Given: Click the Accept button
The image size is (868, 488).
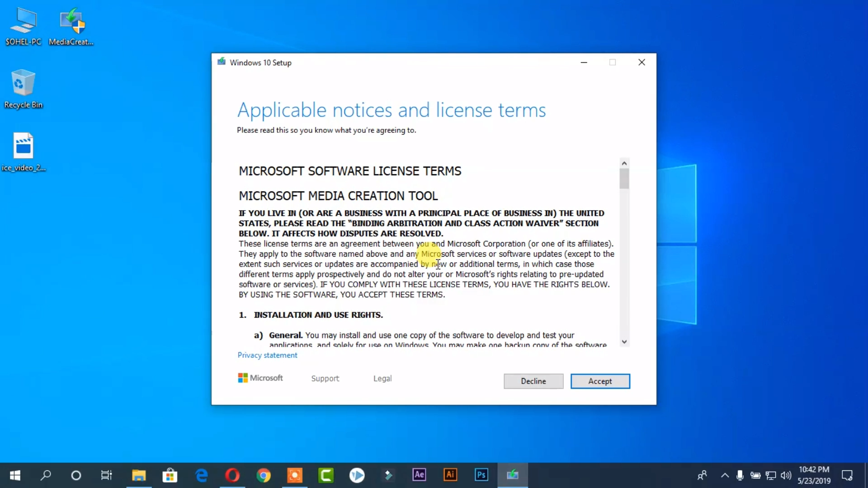Looking at the screenshot, I should 600,381.
